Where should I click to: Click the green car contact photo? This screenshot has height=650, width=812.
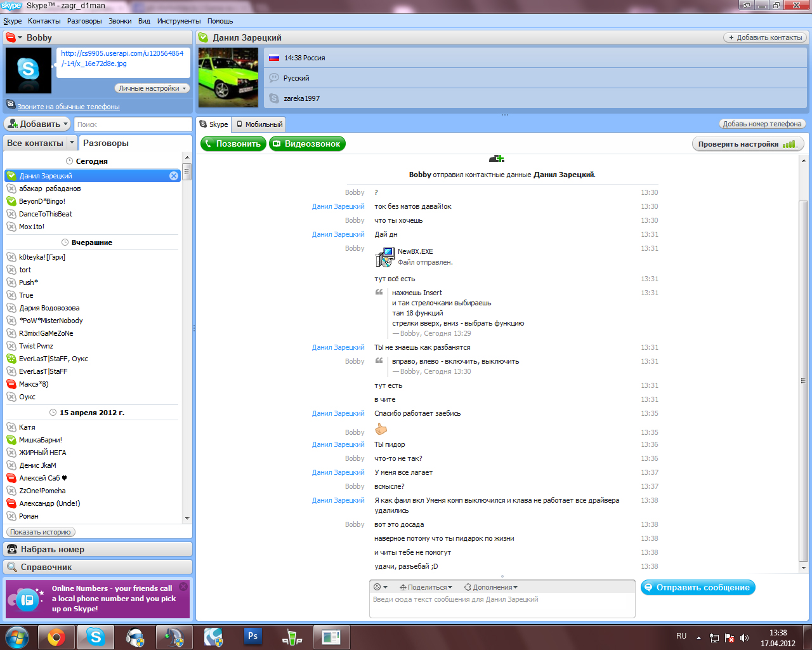[228, 77]
